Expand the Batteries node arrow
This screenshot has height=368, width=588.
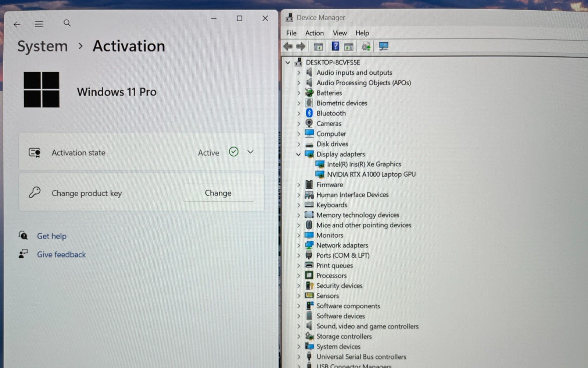pos(298,93)
